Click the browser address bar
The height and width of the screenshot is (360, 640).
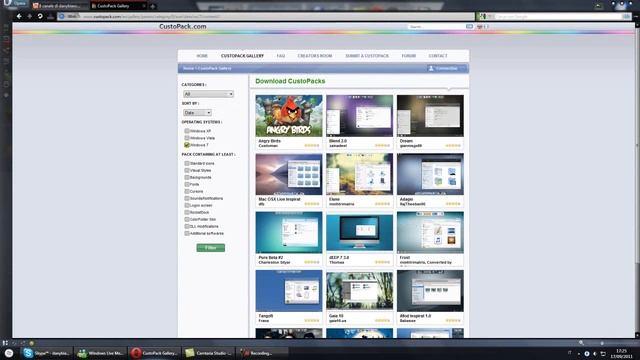[265, 16]
